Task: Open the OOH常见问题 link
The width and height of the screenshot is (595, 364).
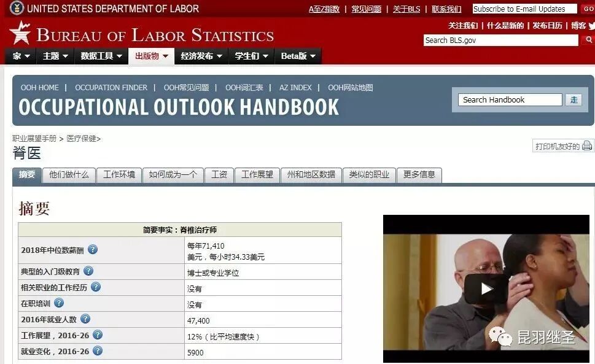Action: (x=186, y=88)
